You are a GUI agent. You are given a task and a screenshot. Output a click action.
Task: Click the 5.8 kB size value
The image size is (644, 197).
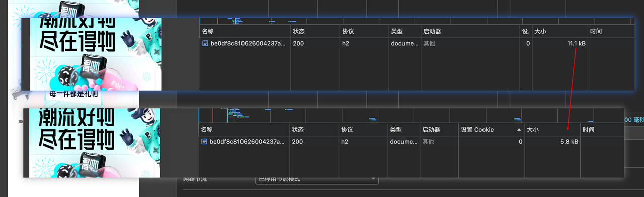pyautogui.click(x=570, y=142)
